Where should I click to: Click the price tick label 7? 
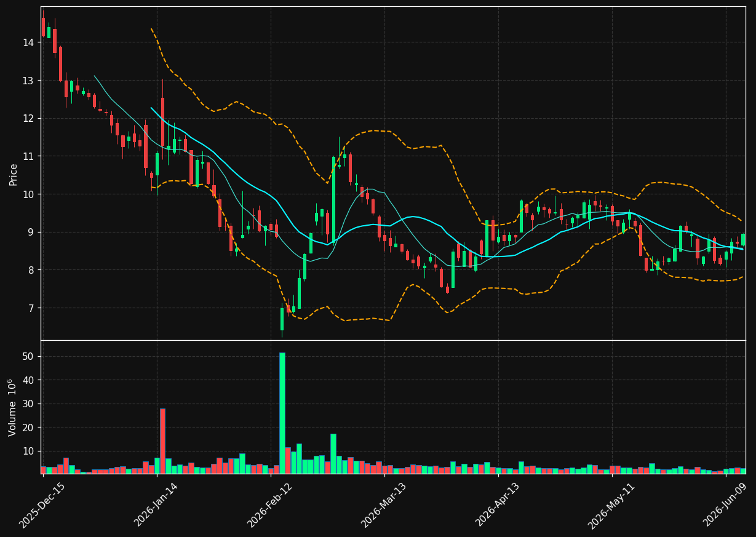tap(32, 308)
